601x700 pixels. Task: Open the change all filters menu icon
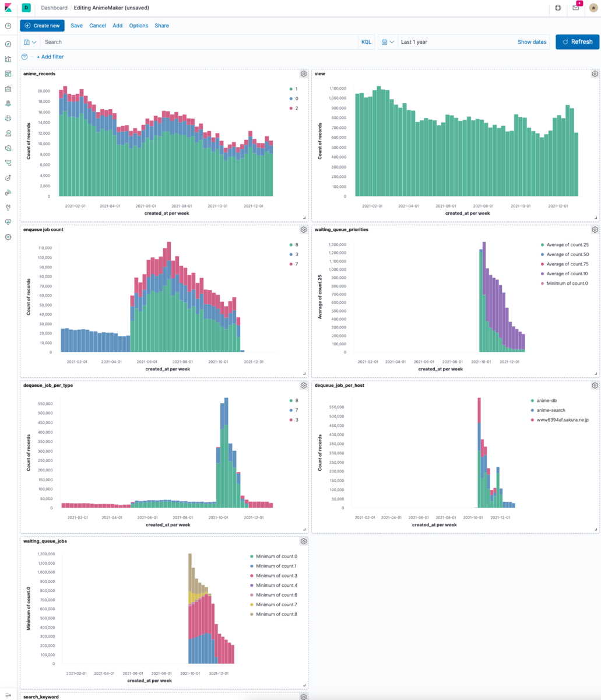24,57
